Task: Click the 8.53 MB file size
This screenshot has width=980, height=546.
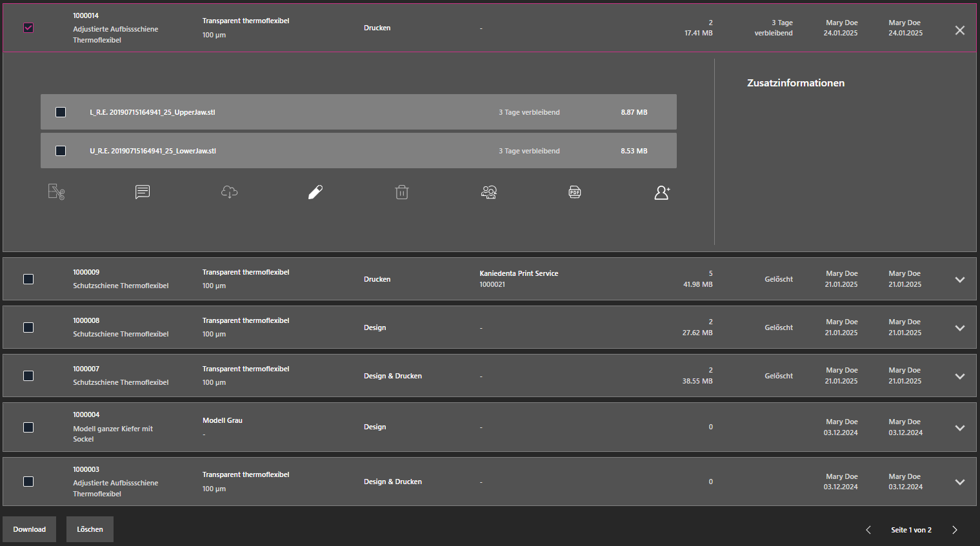Action: 634,151
